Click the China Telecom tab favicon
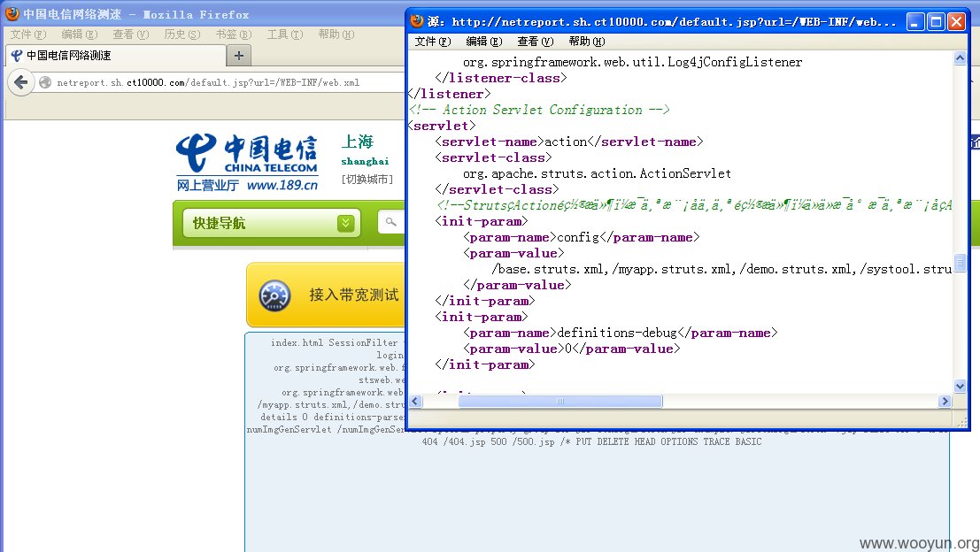This screenshot has height=552, width=980. (x=17, y=56)
